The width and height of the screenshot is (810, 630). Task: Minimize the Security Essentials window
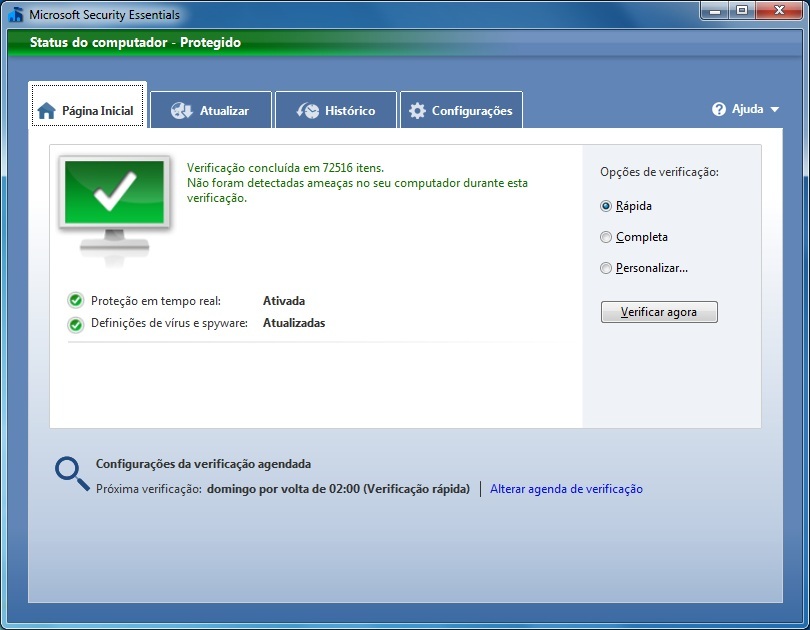pos(715,11)
